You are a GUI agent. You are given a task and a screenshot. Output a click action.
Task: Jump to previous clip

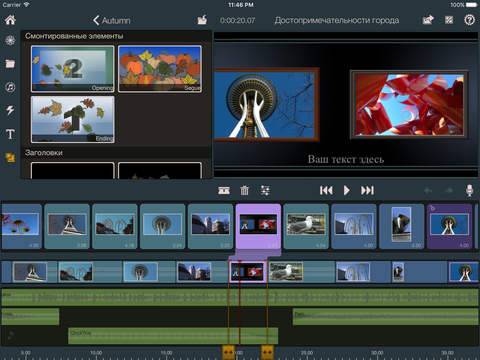pos(326,190)
